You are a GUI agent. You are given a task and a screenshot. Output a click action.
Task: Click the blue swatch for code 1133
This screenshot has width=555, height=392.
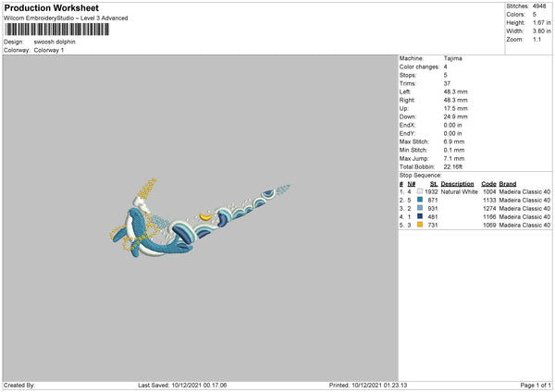click(x=420, y=200)
